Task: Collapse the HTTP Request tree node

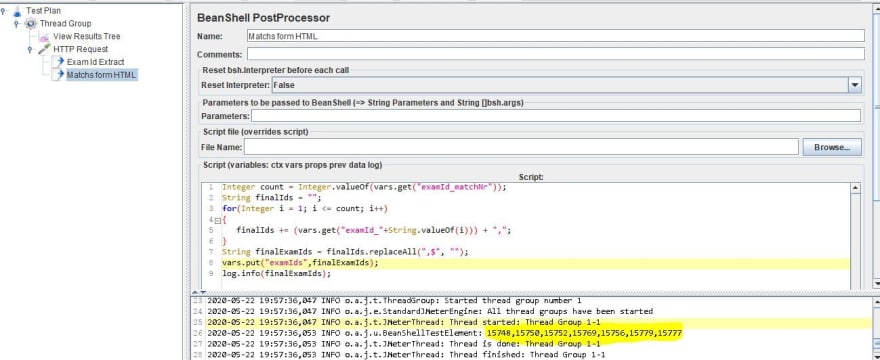Action: click(30, 49)
